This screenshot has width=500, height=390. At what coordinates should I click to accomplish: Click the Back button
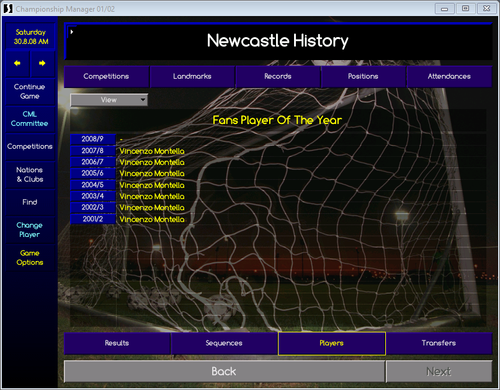coord(224,371)
